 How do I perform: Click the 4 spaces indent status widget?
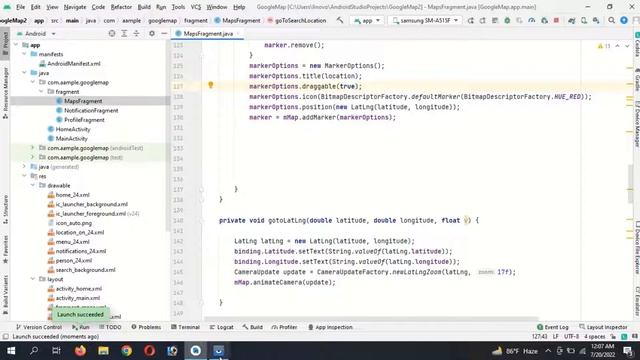594,337
